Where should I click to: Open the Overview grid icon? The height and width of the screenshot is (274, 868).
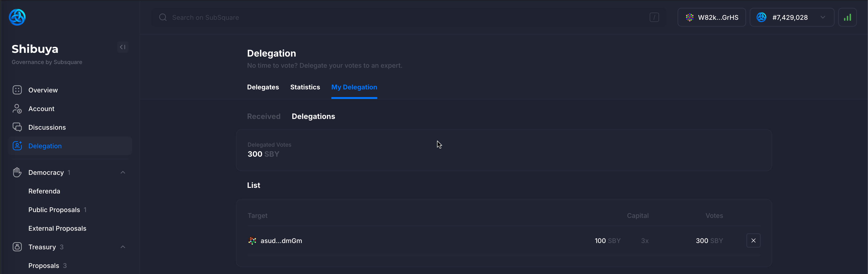17,90
